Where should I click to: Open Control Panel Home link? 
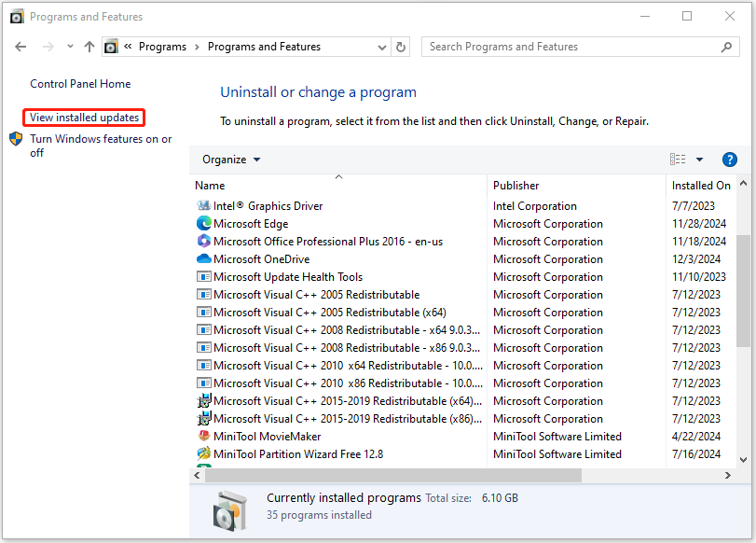click(80, 84)
